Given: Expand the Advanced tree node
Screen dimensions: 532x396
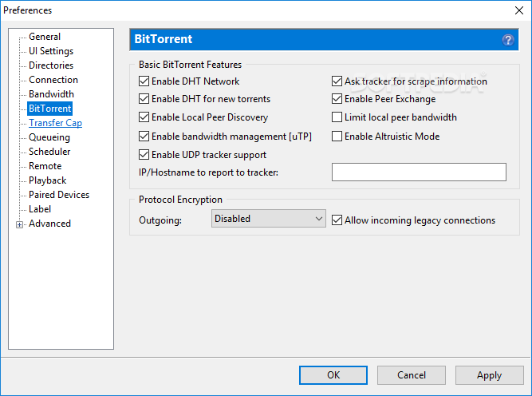Looking at the screenshot, I should coord(19,224).
